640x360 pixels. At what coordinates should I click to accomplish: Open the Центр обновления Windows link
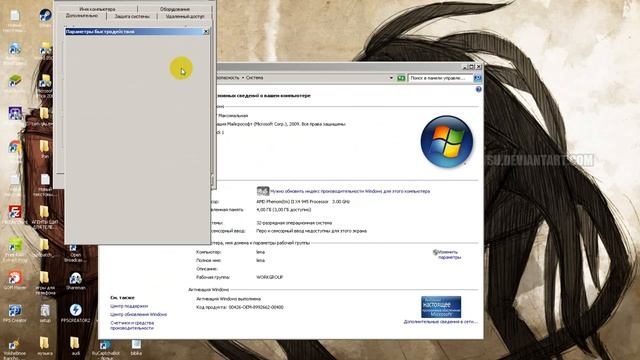click(x=138, y=314)
